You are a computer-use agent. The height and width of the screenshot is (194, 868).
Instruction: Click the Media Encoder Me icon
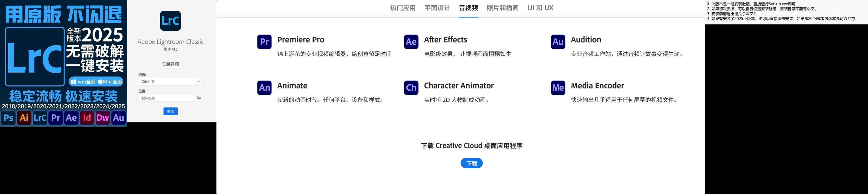pos(558,88)
